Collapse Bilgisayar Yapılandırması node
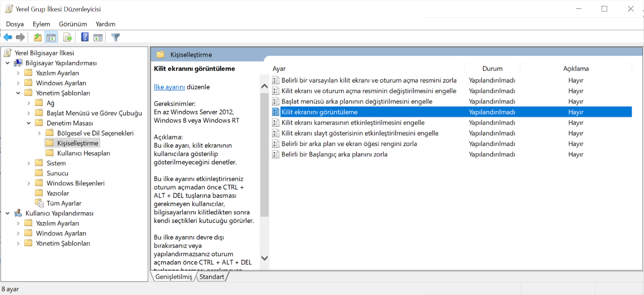The width and height of the screenshot is (644, 295). coord(8,63)
